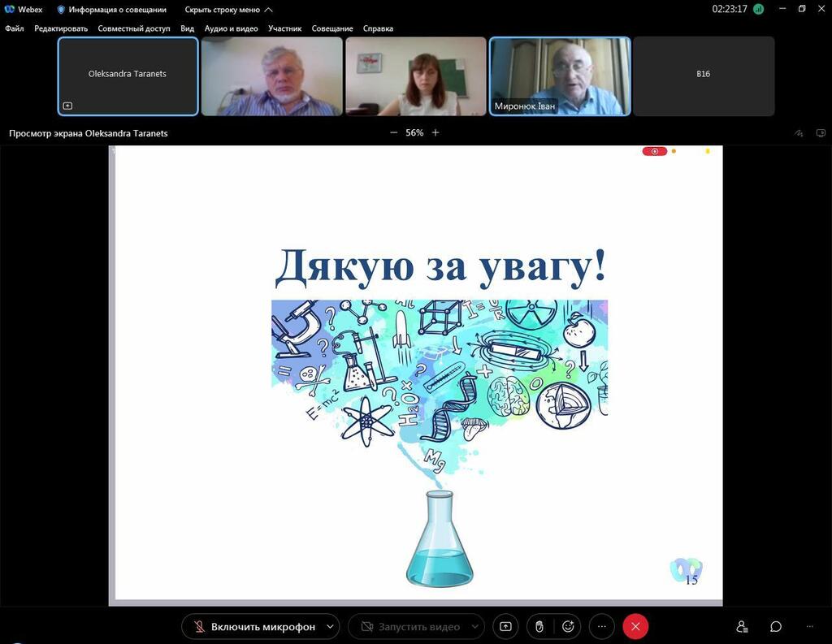This screenshot has width=832, height=644.
Task: Open the Файл menu
Action: [x=15, y=28]
